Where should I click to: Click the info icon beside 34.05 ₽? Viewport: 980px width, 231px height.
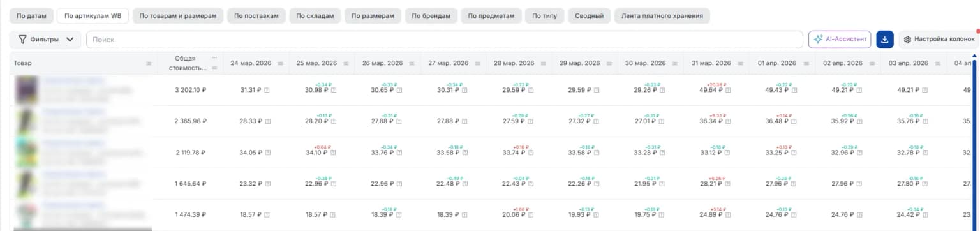point(267,153)
